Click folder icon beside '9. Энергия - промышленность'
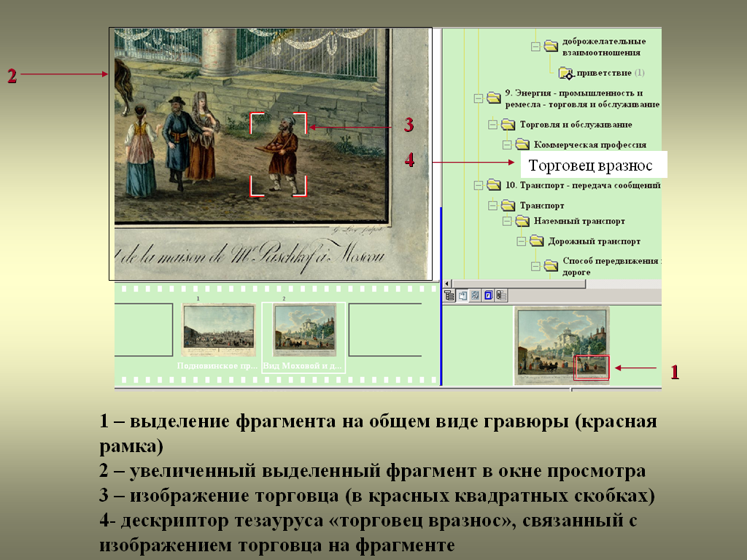This screenshot has height=560, width=747. point(494,98)
